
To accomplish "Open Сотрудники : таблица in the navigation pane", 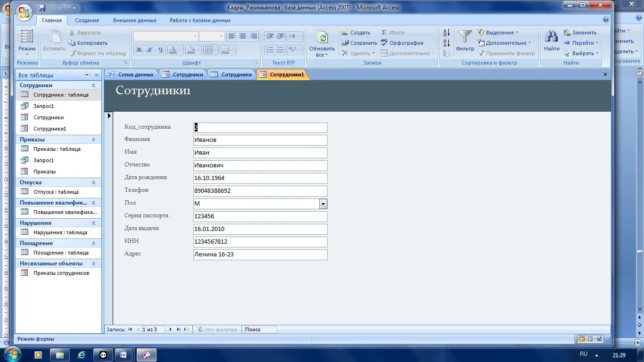I will [x=58, y=95].
